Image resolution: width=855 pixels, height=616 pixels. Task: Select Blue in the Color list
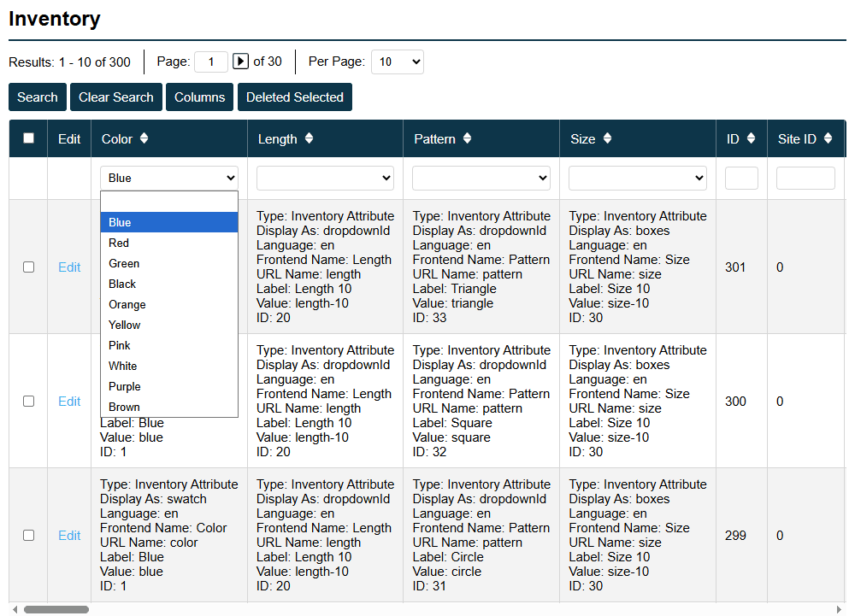(169, 222)
